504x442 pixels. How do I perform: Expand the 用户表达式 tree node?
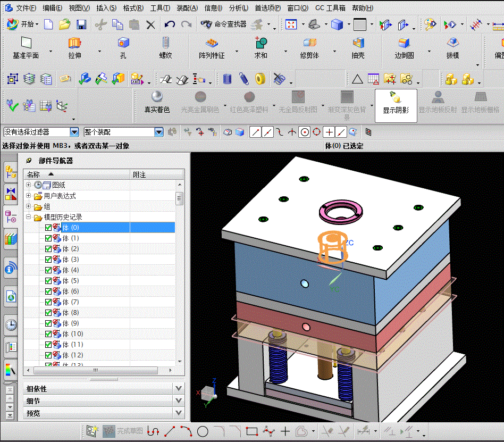pos(29,196)
